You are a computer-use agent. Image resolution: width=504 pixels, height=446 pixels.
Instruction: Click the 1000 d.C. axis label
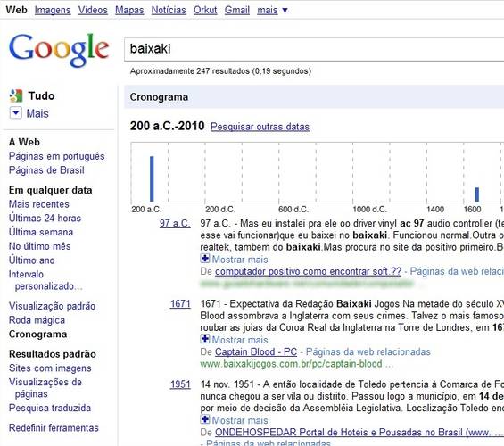pos(370,210)
